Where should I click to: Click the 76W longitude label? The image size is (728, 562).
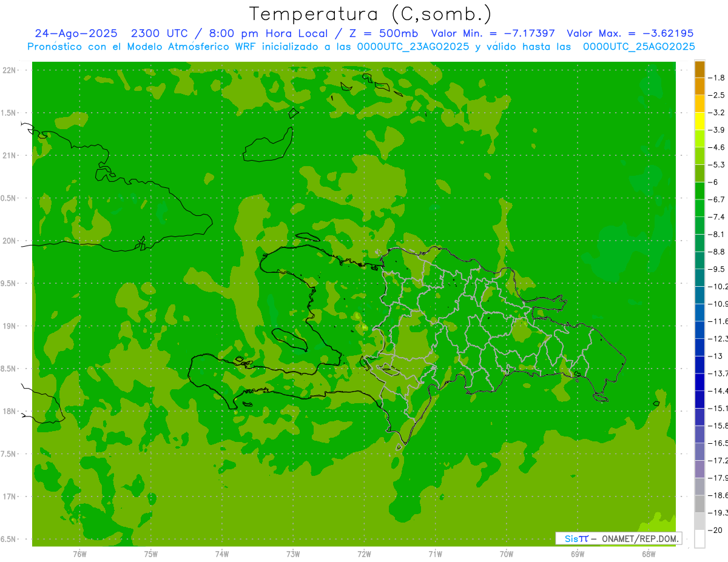(79, 554)
